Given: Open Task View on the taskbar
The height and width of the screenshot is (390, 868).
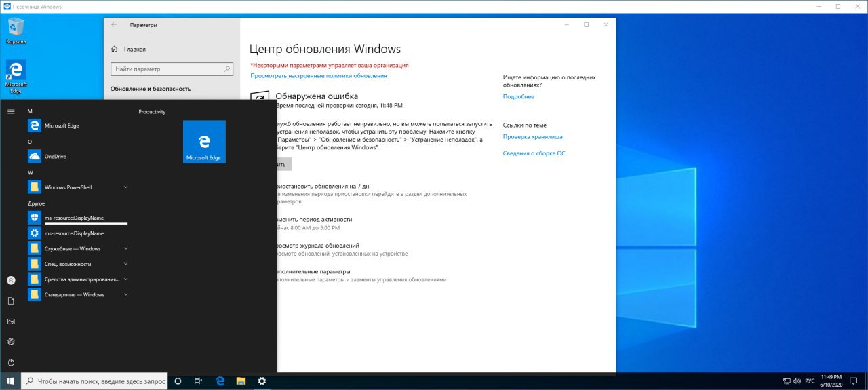Looking at the screenshot, I should point(199,381).
